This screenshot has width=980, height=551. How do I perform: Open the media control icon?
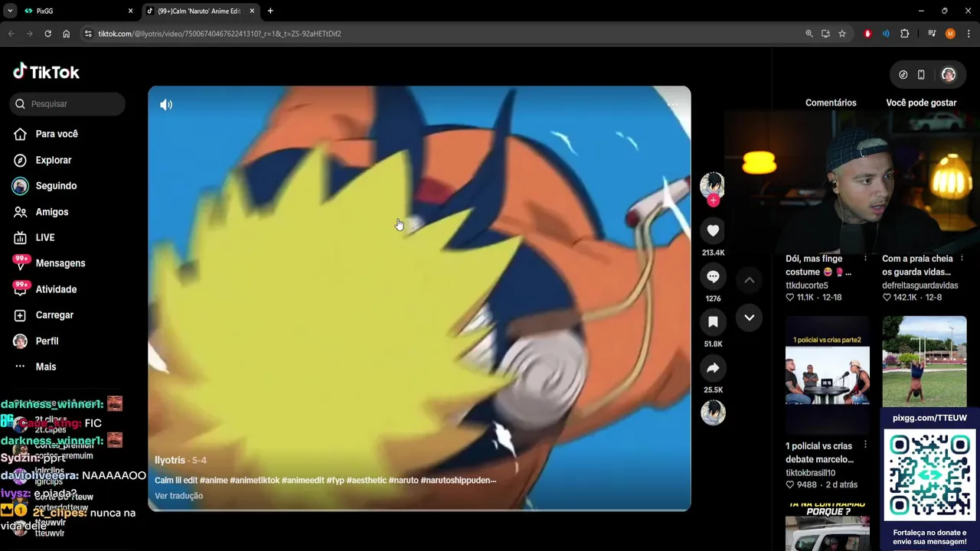(x=932, y=34)
